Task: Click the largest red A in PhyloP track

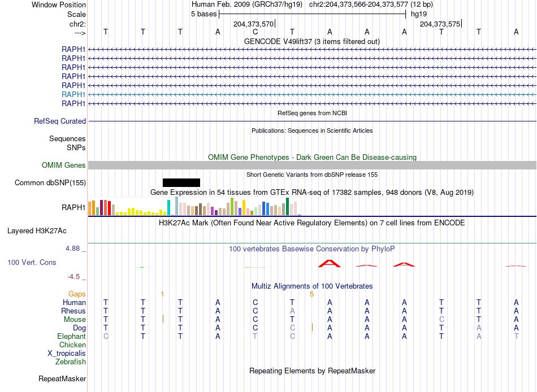Action: [330, 264]
